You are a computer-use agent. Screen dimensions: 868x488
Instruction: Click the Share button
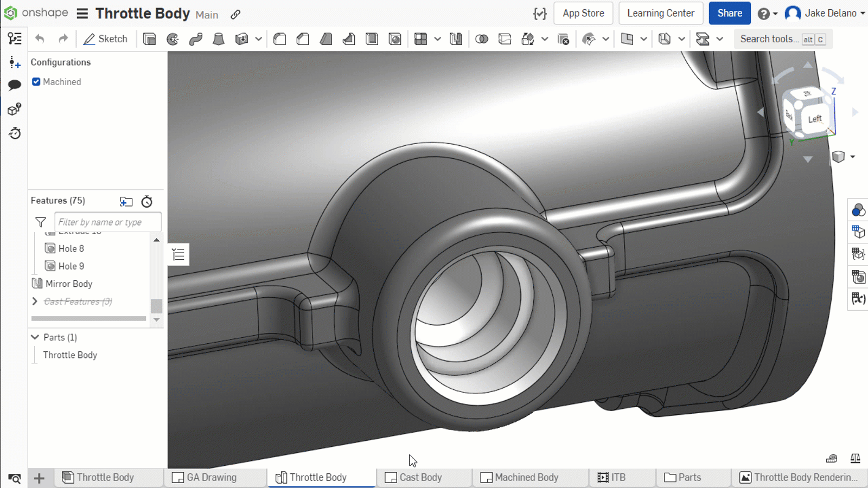pos(729,13)
